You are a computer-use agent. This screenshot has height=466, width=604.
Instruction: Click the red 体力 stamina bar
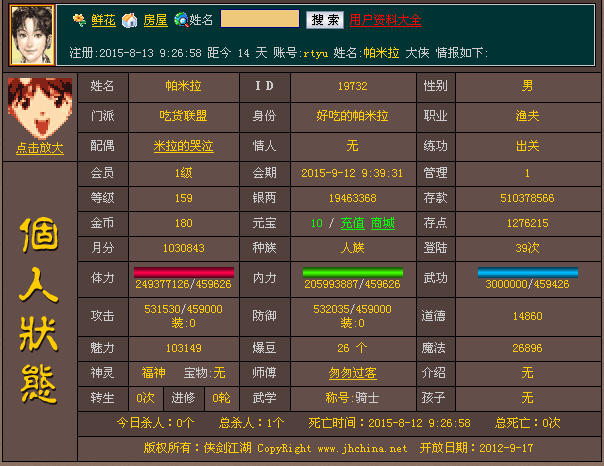point(184,272)
